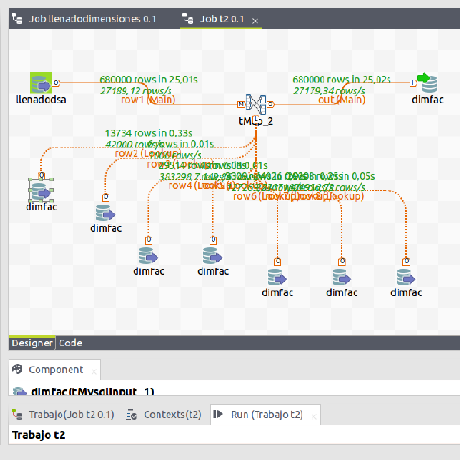Select the llenadodsa input component icon
The height and width of the screenshot is (460, 460).
point(41,83)
